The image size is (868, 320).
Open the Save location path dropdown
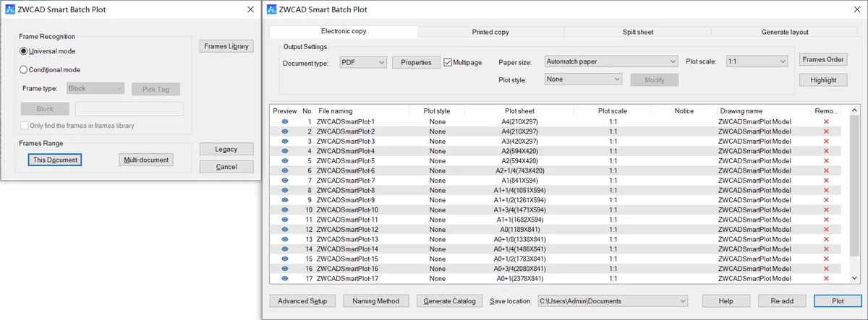612,300
